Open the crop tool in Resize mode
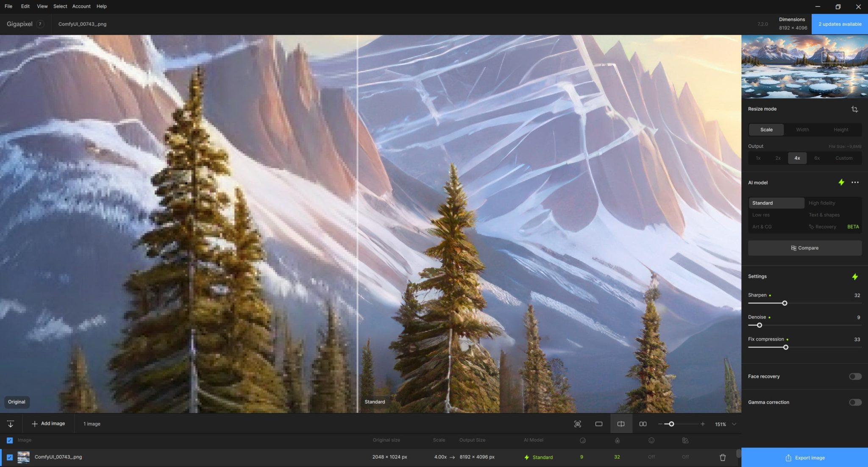Screen dimensions: 868x467 pos(854,109)
